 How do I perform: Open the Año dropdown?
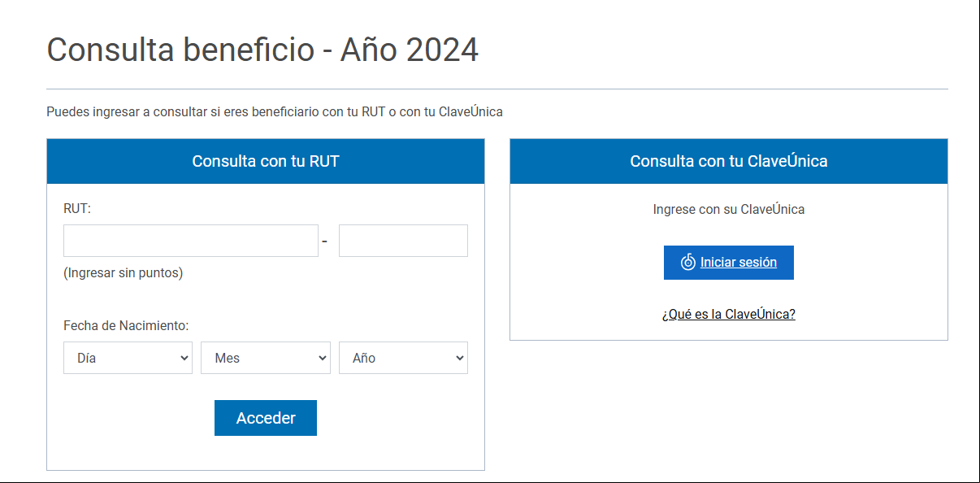(403, 358)
